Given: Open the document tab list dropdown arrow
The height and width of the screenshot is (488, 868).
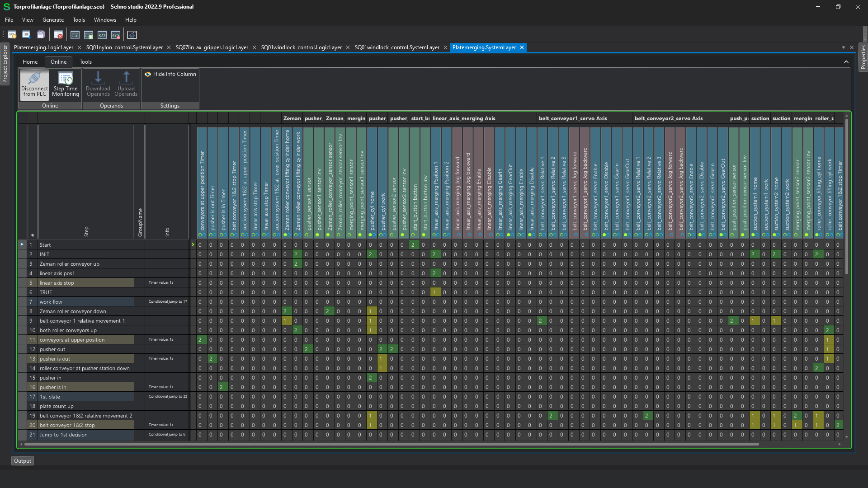Looking at the screenshot, I should pyautogui.click(x=844, y=47).
